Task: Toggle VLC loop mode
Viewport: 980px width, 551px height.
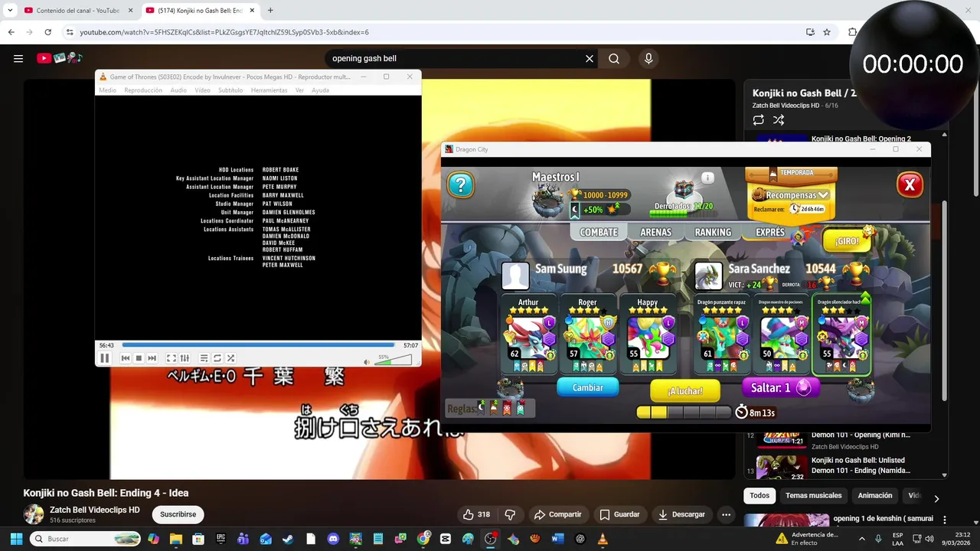Action: pos(217,358)
